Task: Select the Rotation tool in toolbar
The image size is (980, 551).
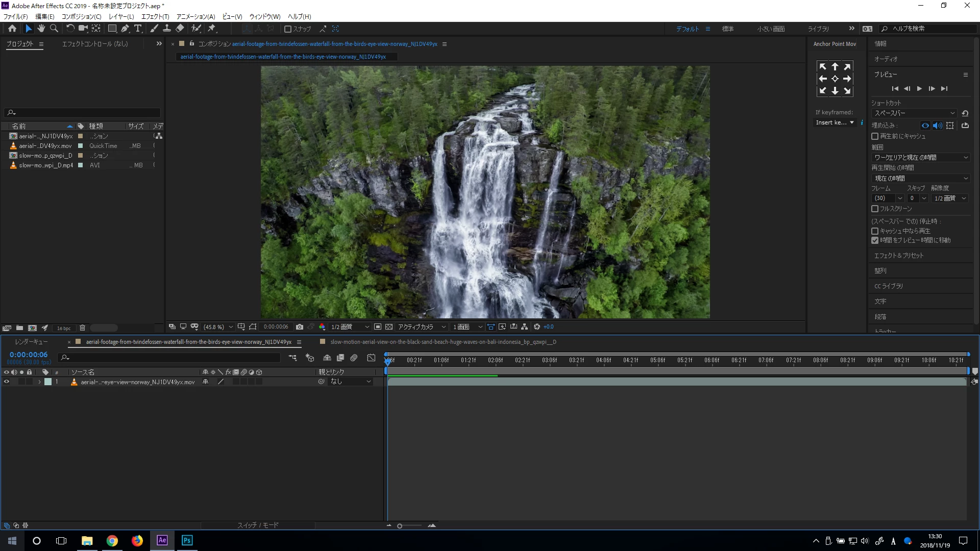Action: pos(70,29)
